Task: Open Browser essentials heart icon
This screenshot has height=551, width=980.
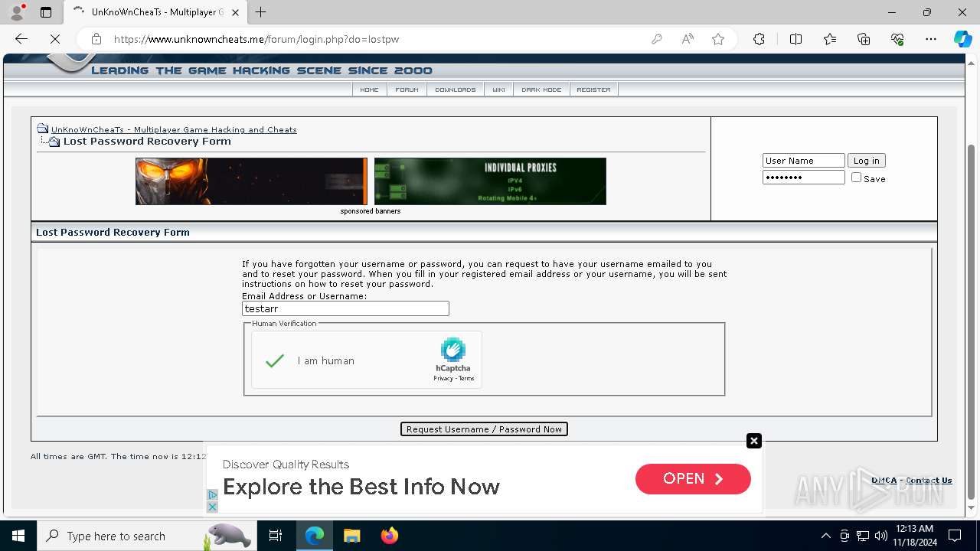Action: click(x=897, y=39)
